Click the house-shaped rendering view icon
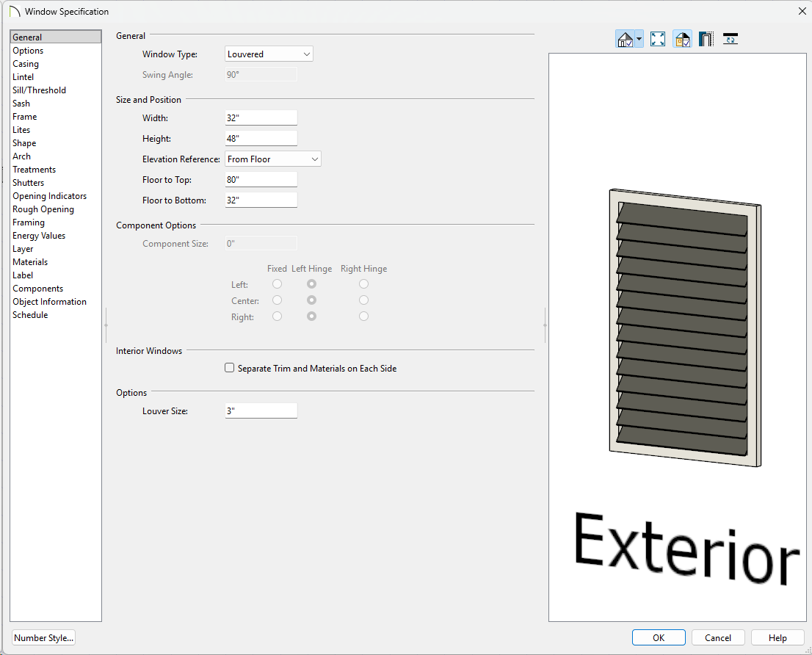Image resolution: width=812 pixels, height=655 pixels. point(625,40)
